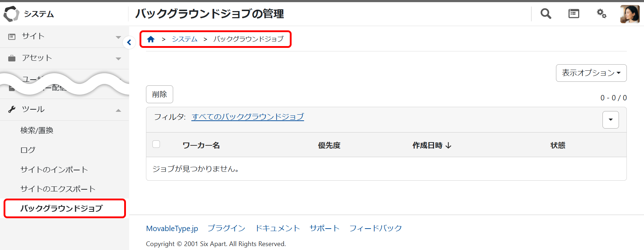Click the Movable Type logo icon
The image size is (644, 250).
(x=11, y=14)
